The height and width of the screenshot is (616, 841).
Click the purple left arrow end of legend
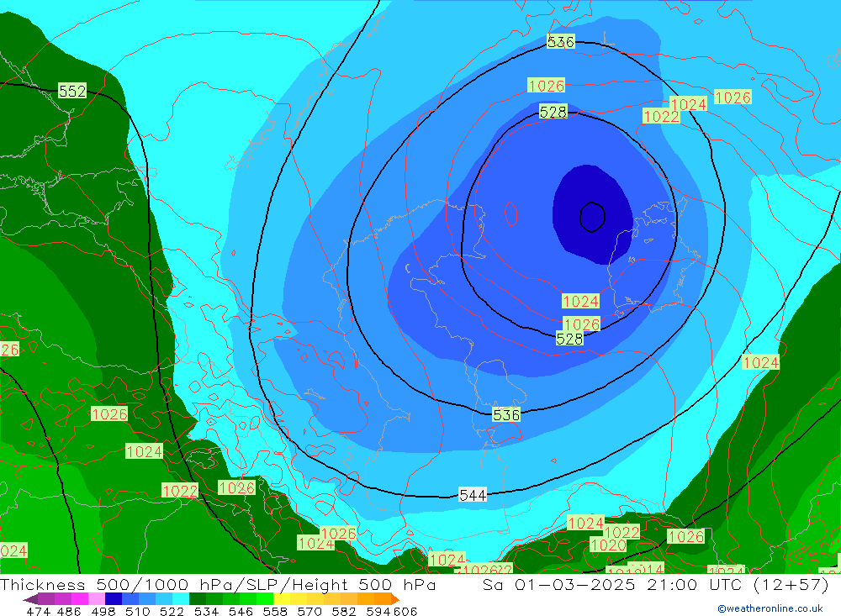[30, 599]
